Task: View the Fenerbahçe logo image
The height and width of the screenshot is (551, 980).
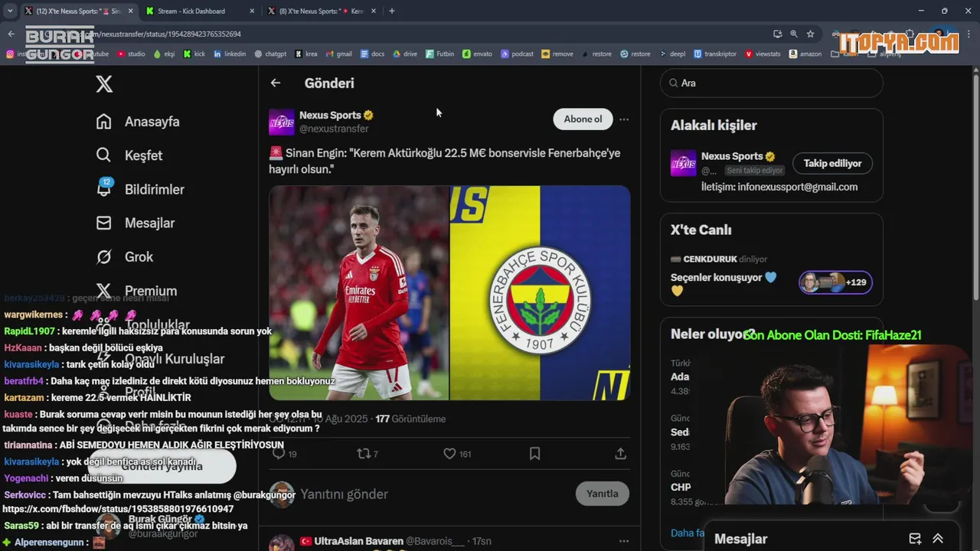Action: [541, 292]
